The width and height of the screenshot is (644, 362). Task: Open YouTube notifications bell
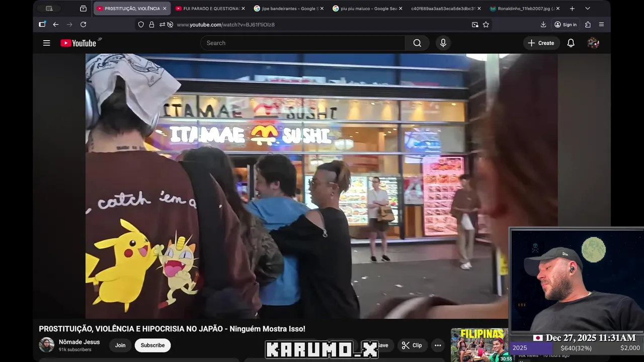[571, 43]
